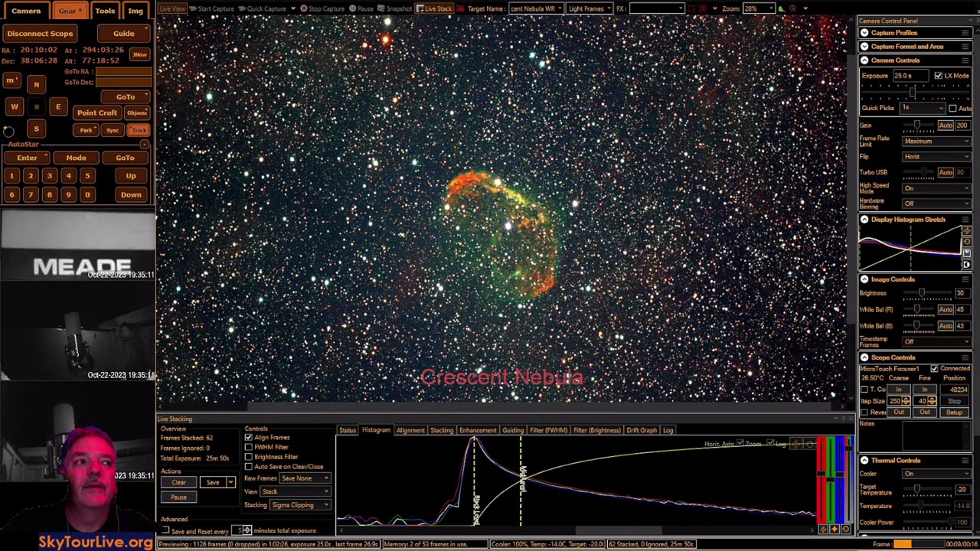Open the Image Controls panel menu icon
This screenshot has width=980, height=551.
[x=966, y=279]
